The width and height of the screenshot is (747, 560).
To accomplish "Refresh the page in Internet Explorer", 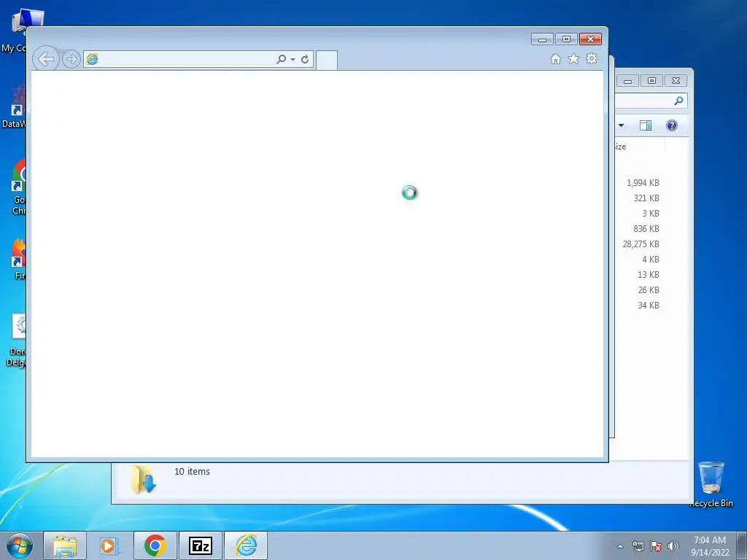I will click(305, 59).
